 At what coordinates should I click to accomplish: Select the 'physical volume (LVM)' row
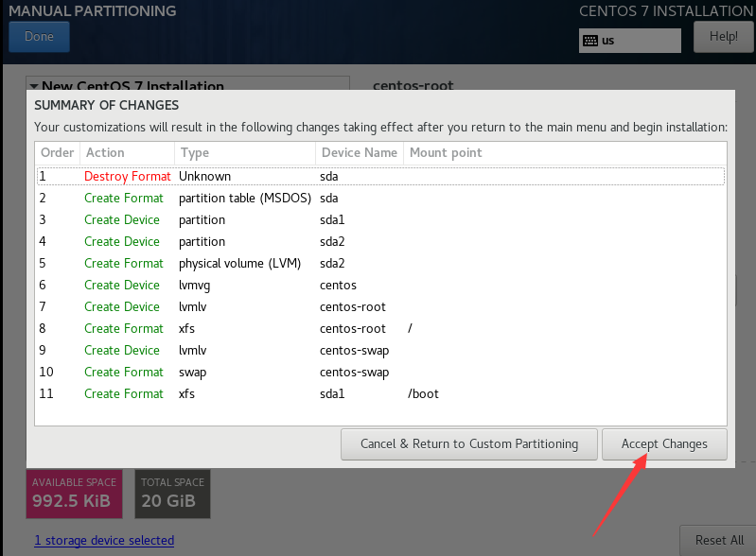pyautogui.click(x=381, y=264)
